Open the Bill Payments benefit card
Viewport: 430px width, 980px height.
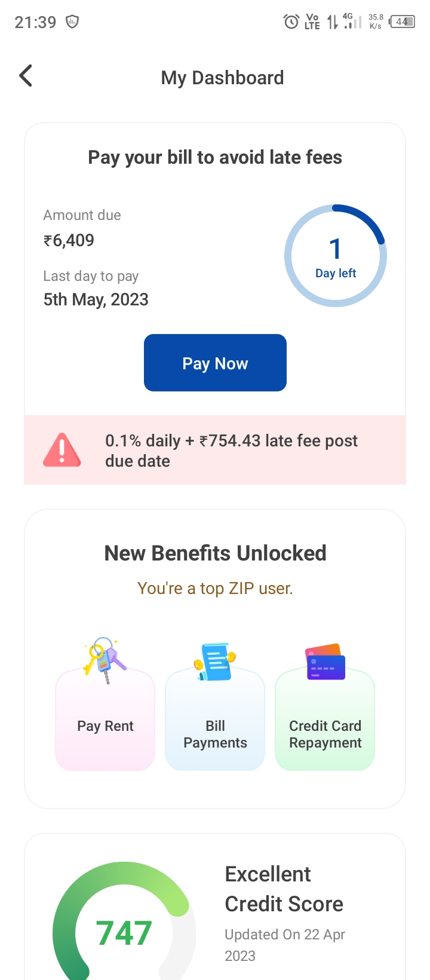point(215,734)
